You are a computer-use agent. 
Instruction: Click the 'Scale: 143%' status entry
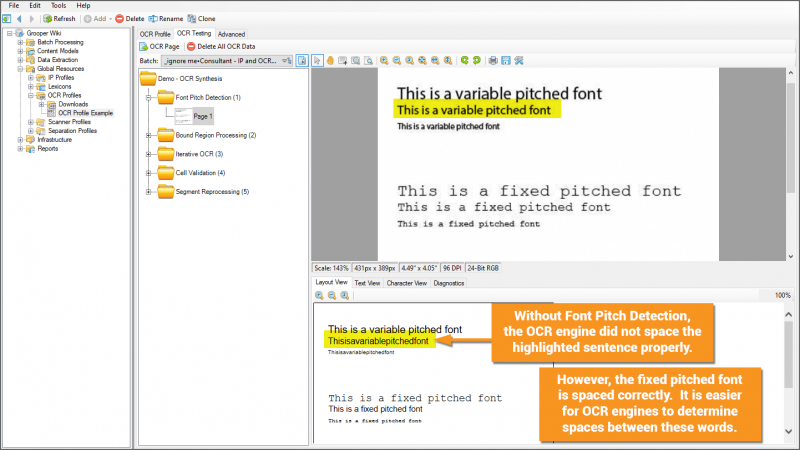click(332, 268)
